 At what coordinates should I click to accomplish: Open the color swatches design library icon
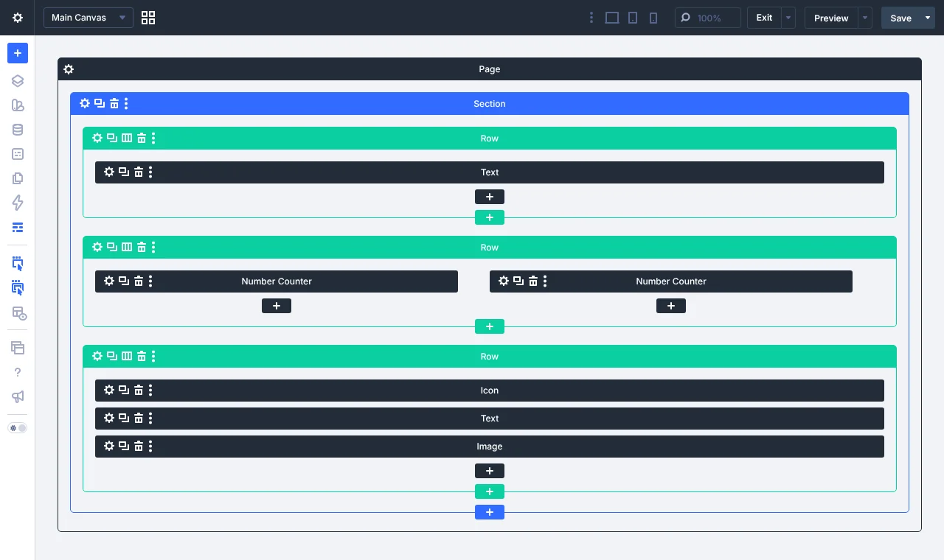coord(18,105)
